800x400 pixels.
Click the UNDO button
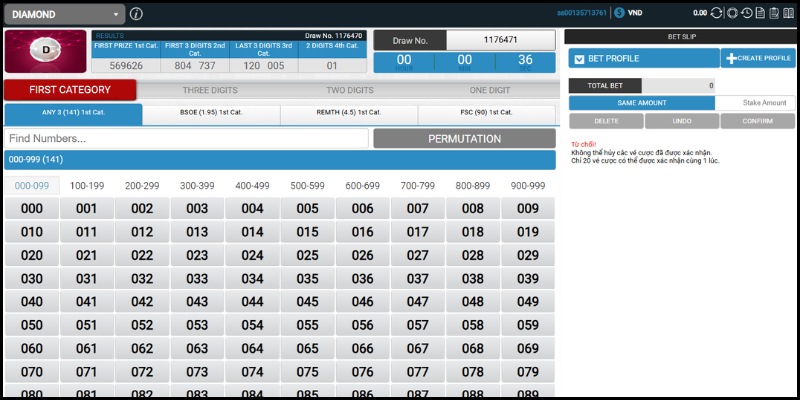click(682, 121)
